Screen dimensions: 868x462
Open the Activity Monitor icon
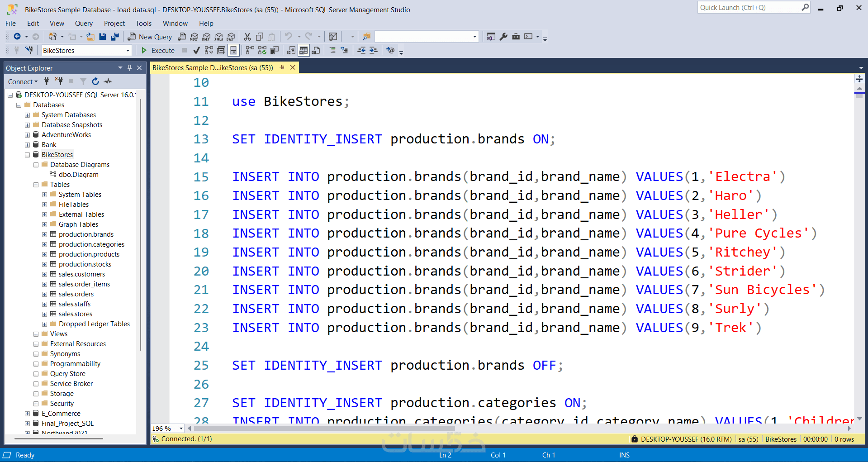(333, 37)
